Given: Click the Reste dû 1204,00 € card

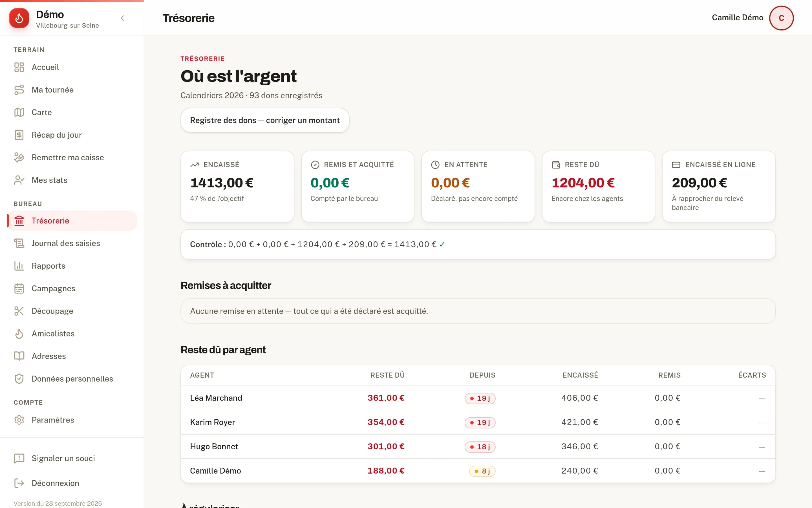Looking at the screenshot, I should 598,187.
